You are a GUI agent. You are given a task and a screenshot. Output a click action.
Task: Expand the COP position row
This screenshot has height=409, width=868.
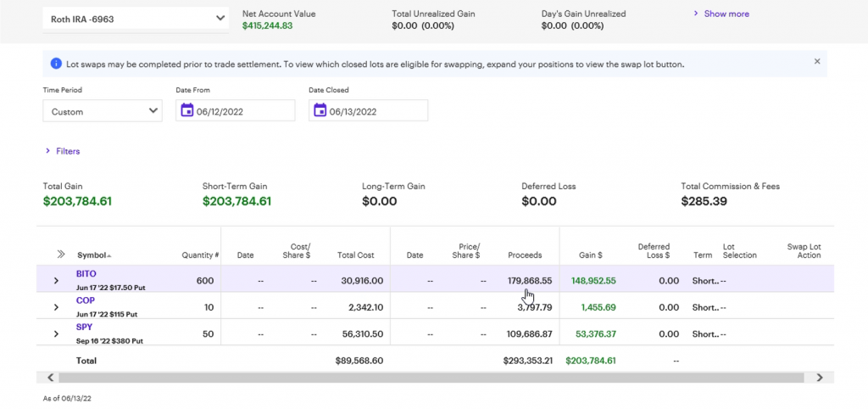click(57, 307)
